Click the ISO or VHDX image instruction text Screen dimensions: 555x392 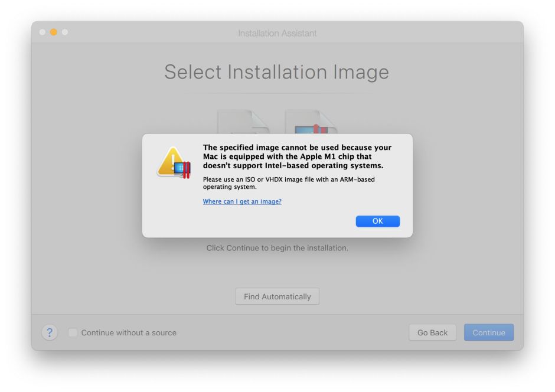(x=288, y=182)
